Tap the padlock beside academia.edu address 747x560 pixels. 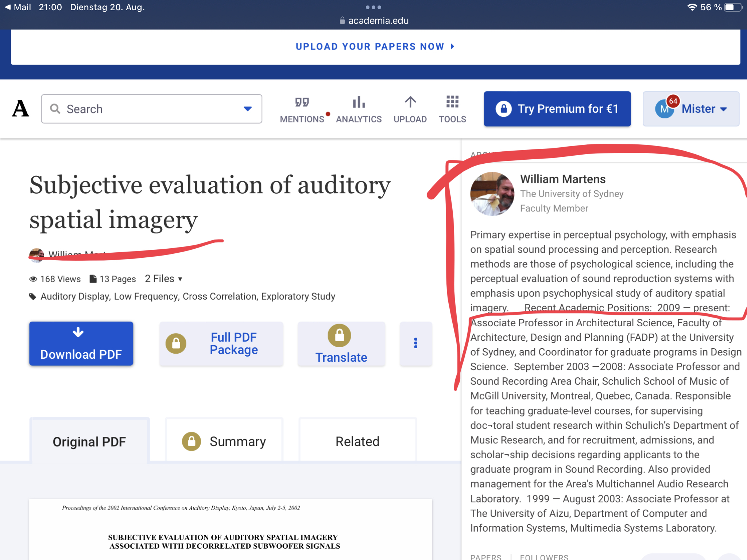[x=342, y=20]
